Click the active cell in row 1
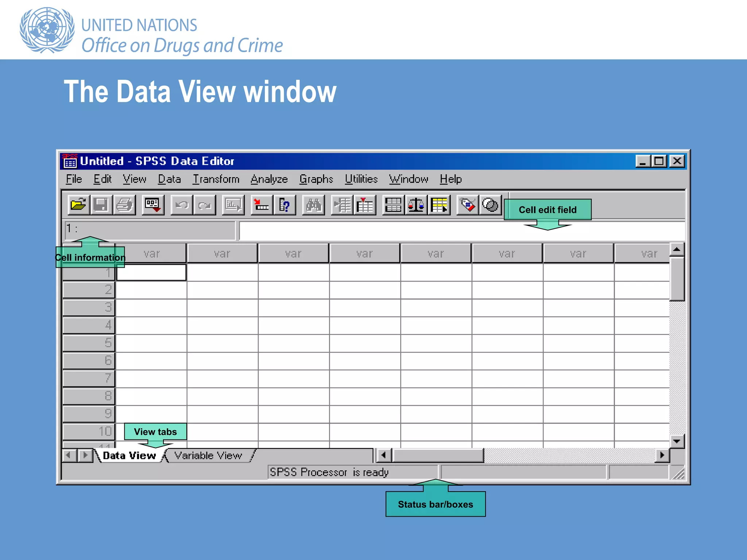Viewport: 747px width, 560px height. point(151,272)
